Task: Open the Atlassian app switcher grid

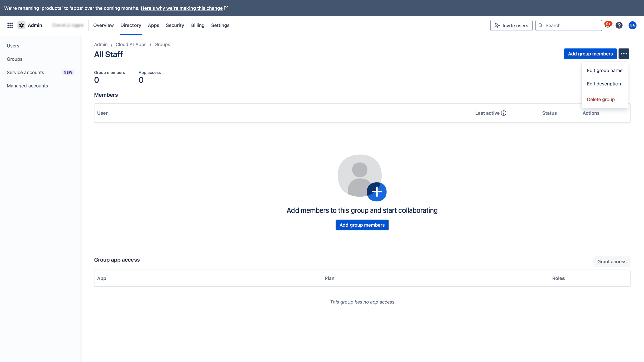Action: click(10, 25)
